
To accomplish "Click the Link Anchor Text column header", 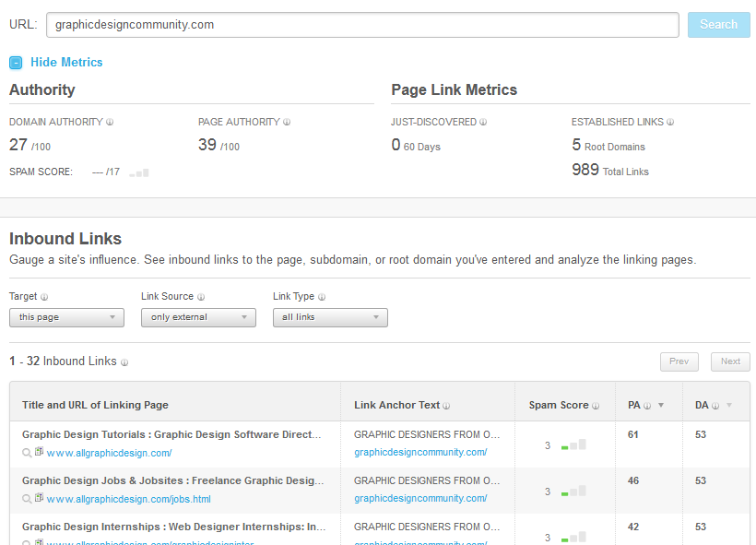I will pyautogui.click(x=396, y=405).
